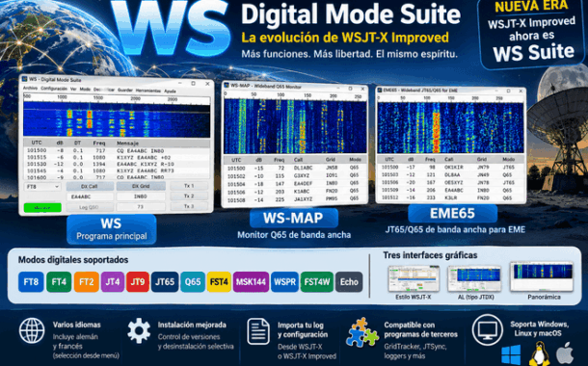This screenshot has width=588, height=366.
Task: Select the JT9 mode badge
Action: point(138,281)
